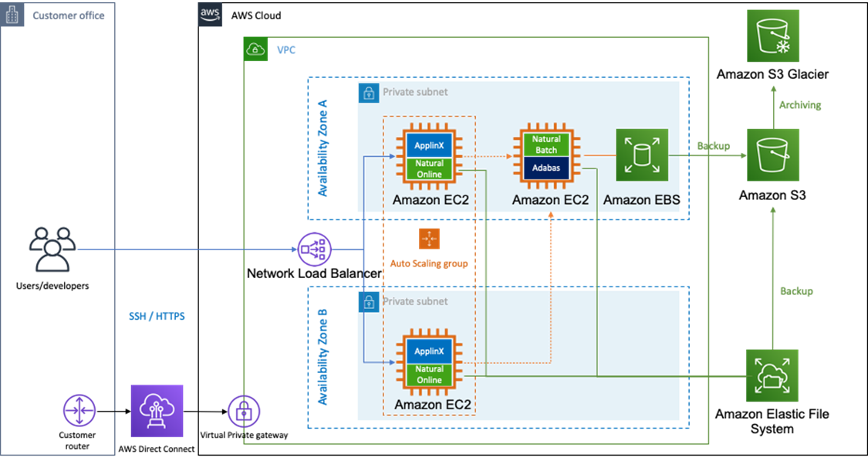Image resolution: width=868 pixels, height=458 pixels.
Task: Select Zone A private subnet lock icon
Action: coord(369,93)
